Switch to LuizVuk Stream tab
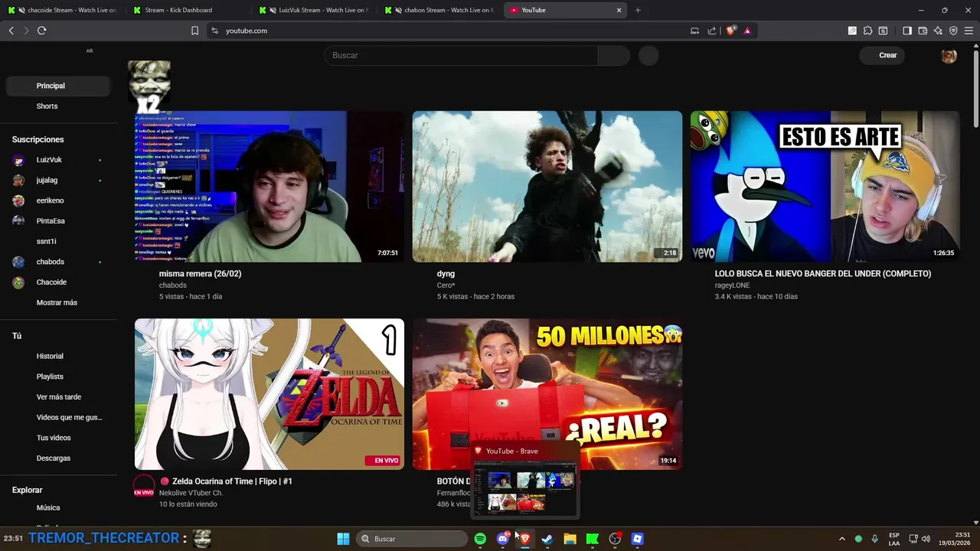 click(x=313, y=10)
